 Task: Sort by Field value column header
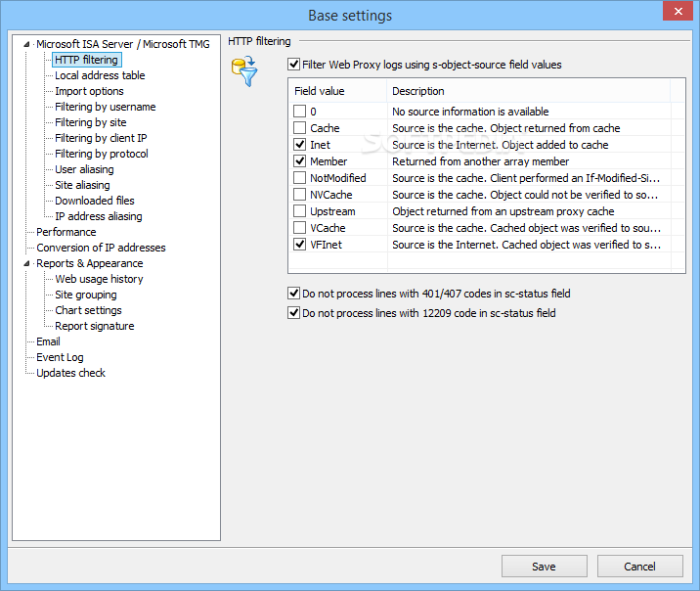point(338,91)
